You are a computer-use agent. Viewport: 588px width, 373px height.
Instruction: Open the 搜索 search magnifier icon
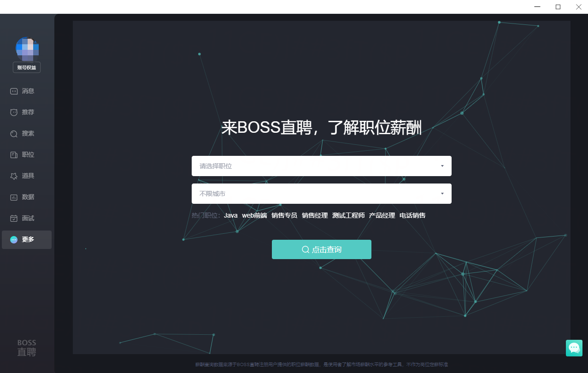(14, 134)
